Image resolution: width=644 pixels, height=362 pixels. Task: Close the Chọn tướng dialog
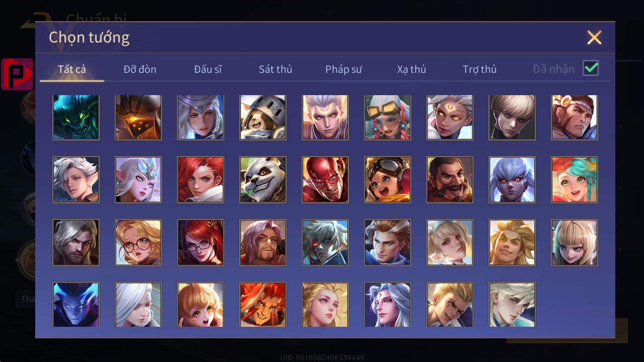pos(594,37)
